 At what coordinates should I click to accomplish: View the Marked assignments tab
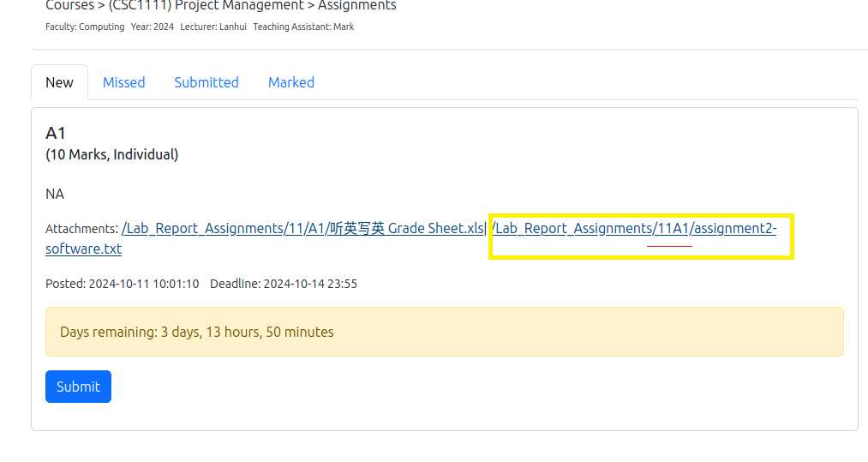[290, 82]
